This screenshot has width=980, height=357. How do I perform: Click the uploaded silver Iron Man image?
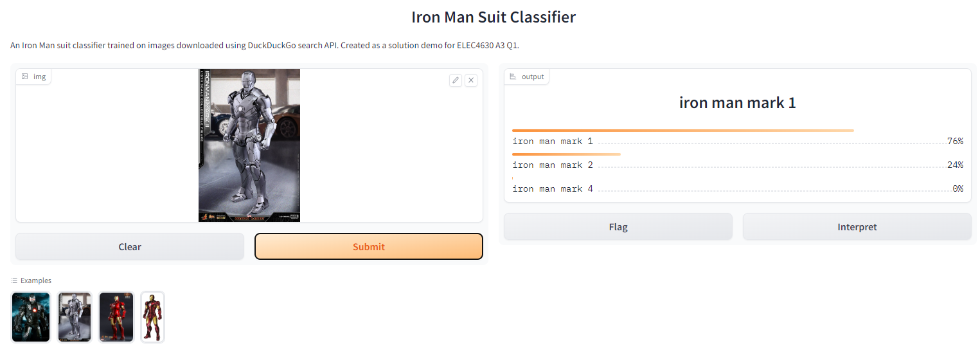[x=249, y=145]
